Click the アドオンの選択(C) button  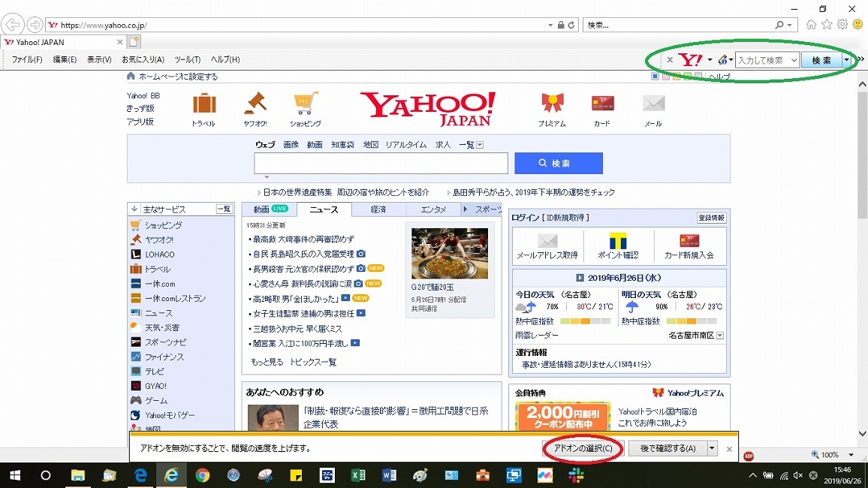click(x=583, y=448)
